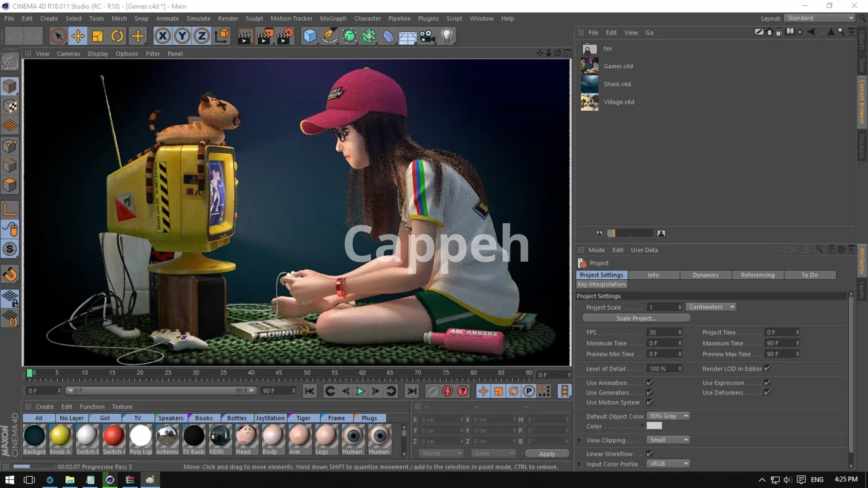Add a Cube primitive object
The image size is (868, 488).
click(x=310, y=36)
